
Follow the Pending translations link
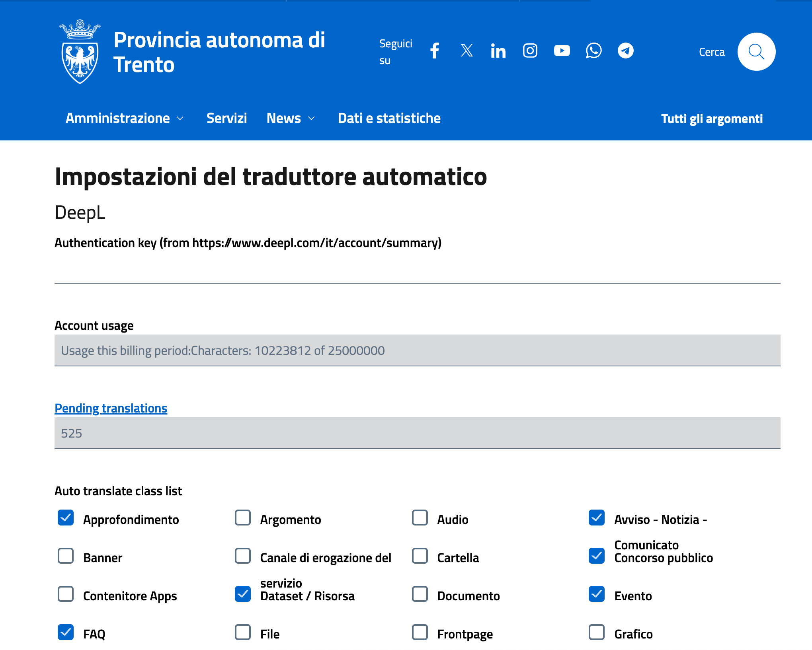(111, 408)
